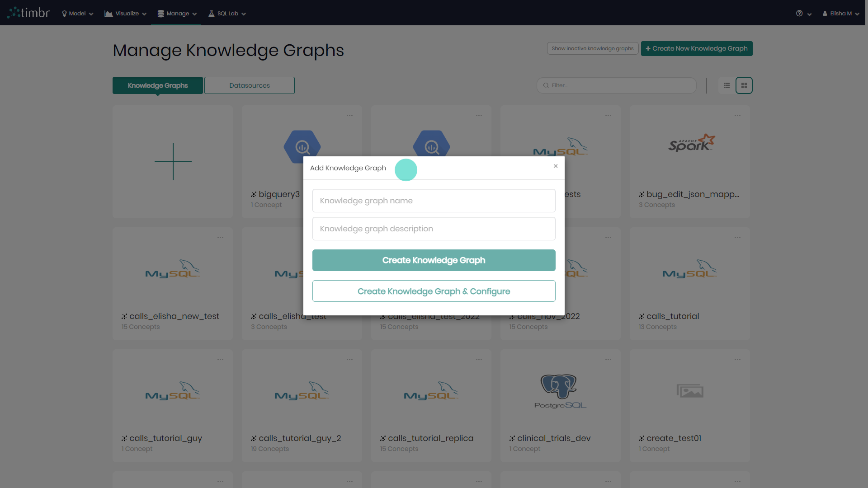Expand the Visualize dropdown
Screen dimensions: 868x488
126,14
